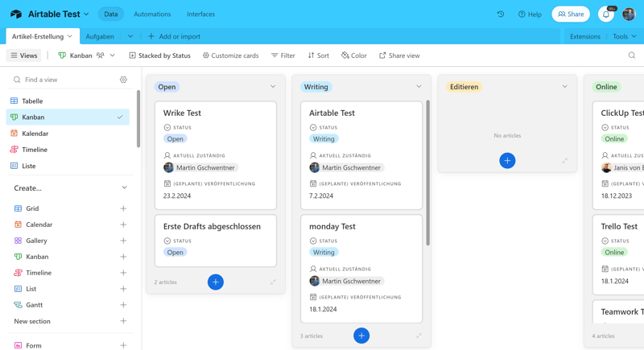Click Add or import
This screenshot has height=350, width=644.
(174, 36)
